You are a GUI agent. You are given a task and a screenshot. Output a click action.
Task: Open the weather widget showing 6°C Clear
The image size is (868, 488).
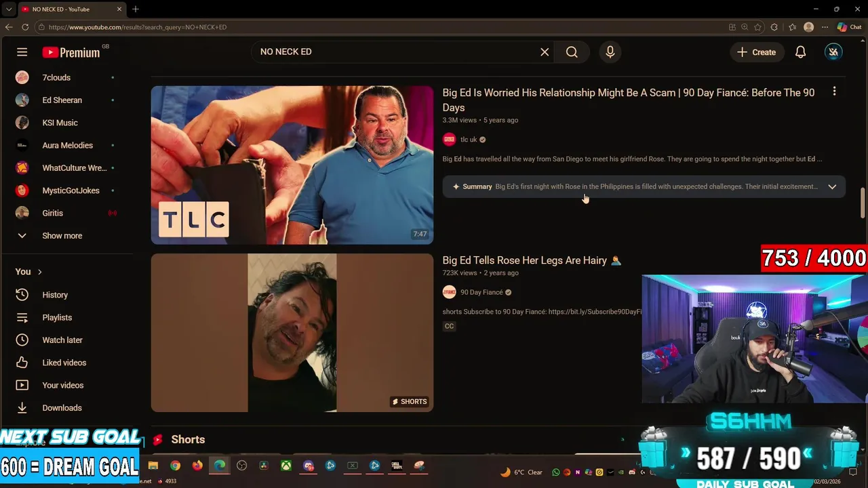[521, 472]
